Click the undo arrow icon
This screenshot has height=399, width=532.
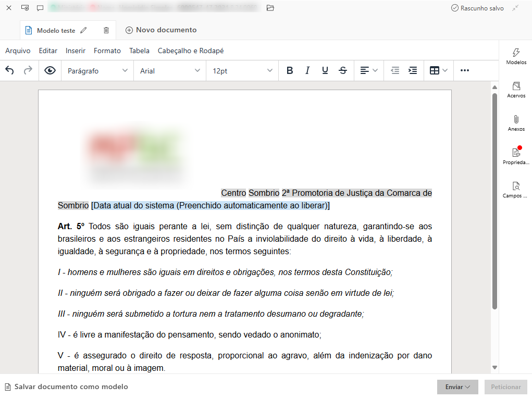[9, 70]
